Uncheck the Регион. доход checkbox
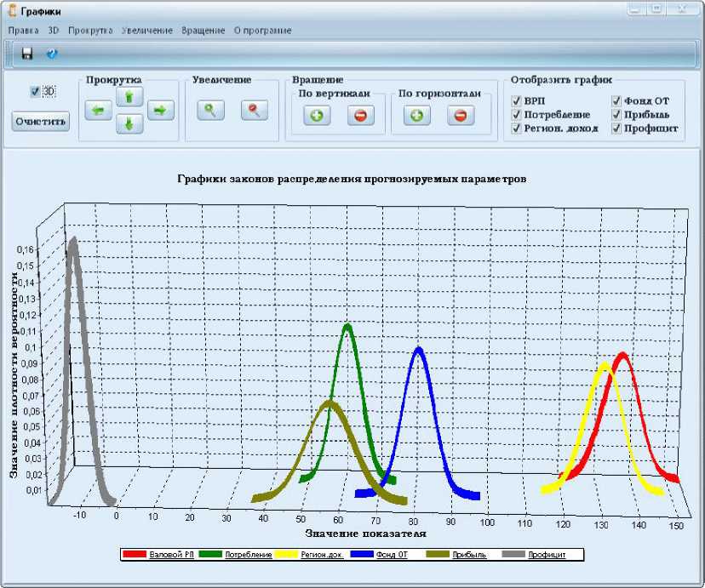This screenshot has height=588, width=705. click(x=516, y=128)
